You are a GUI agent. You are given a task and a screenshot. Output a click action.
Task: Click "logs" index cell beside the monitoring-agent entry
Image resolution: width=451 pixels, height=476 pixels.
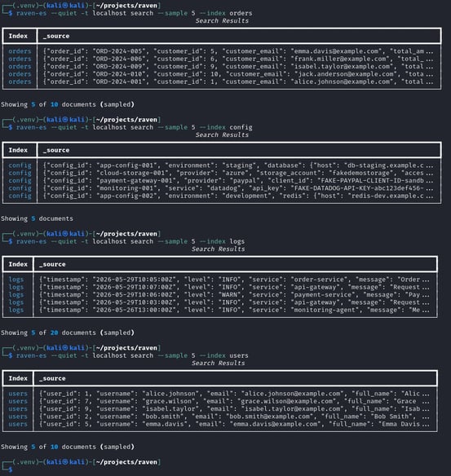16,310
